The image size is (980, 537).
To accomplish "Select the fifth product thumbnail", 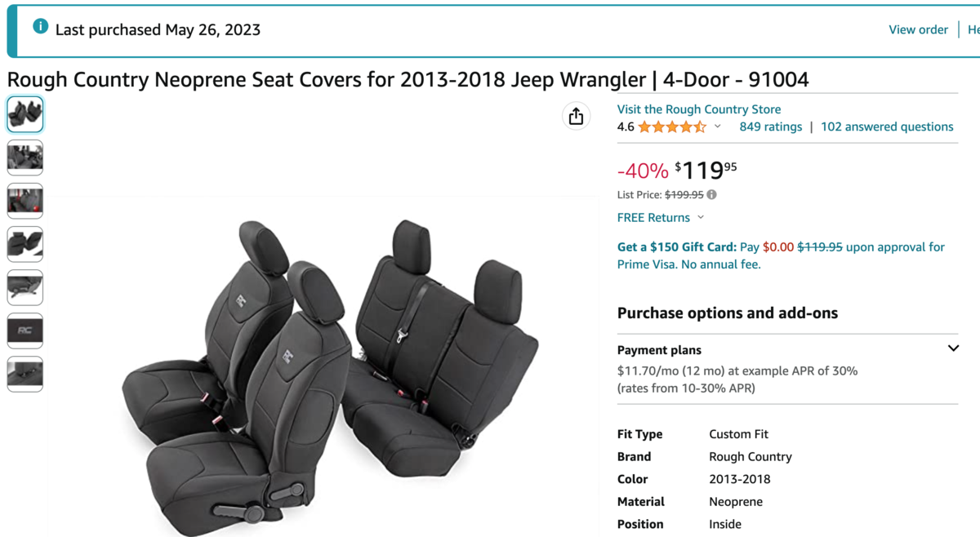I will pyautogui.click(x=24, y=287).
